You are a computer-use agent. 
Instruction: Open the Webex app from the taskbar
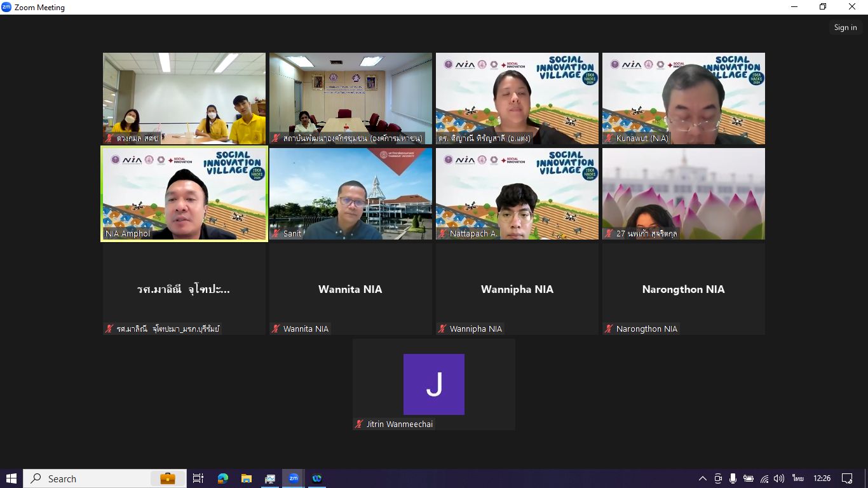tap(317, 478)
